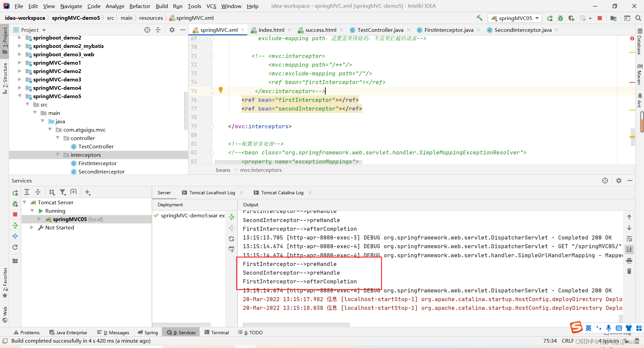The width and height of the screenshot is (644, 348).
Task: Open Project panel settings gear
Action: [x=172, y=30]
